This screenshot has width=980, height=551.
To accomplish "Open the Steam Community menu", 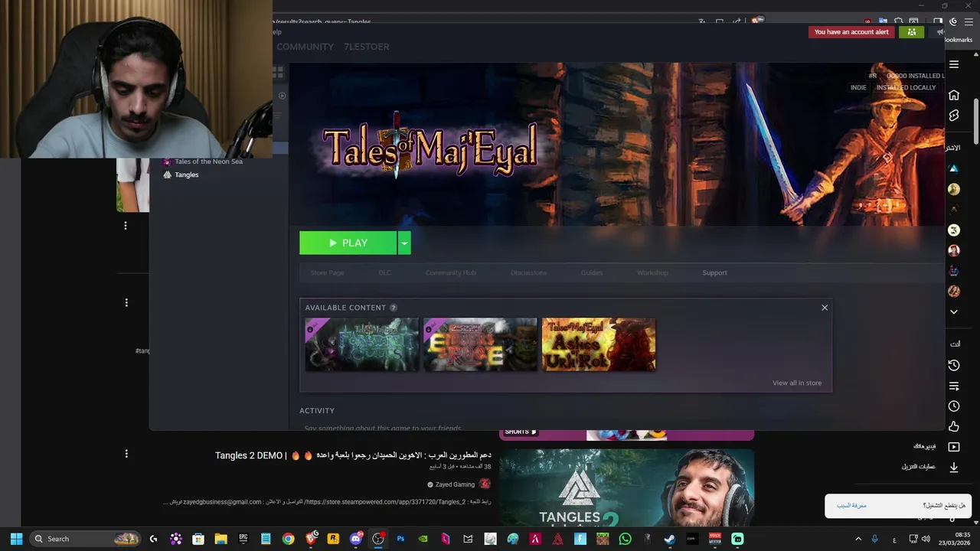I will click(305, 47).
